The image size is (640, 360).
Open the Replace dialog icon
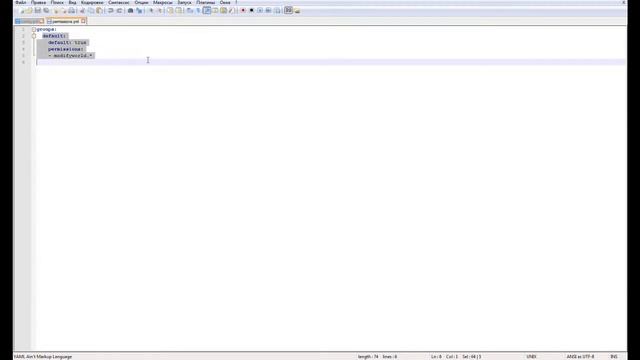point(139,11)
